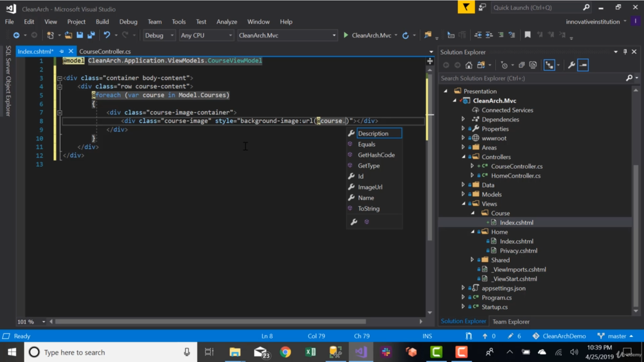This screenshot has height=362, width=644.
Task: Collapse the Controllers folder node
Action: pyautogui.click(x=463, y=157)
